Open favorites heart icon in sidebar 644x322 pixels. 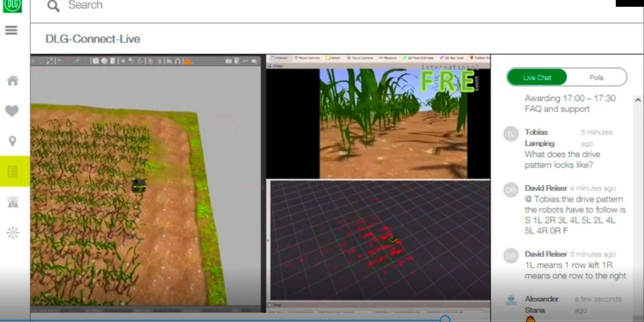(x=12, y=111)
